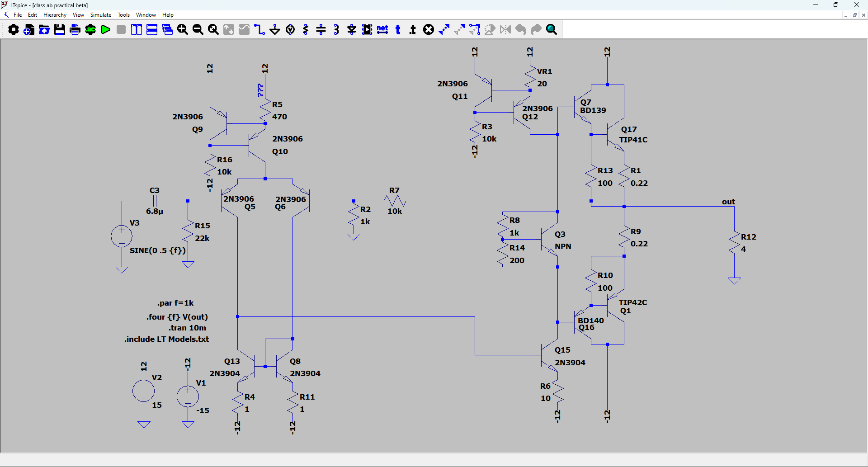Select voltage source V1 symbol

coord(188,396)
